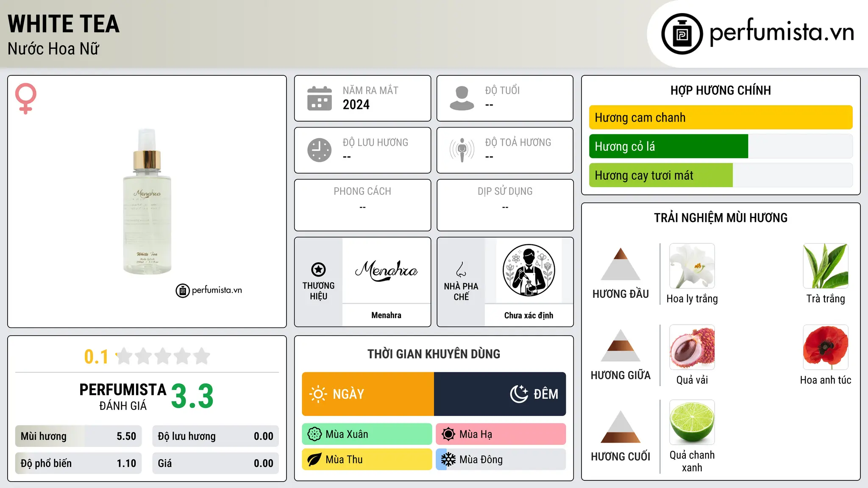The image size is (868, 488).
Task: Click the launch year 2024
Action: (356, 105)
